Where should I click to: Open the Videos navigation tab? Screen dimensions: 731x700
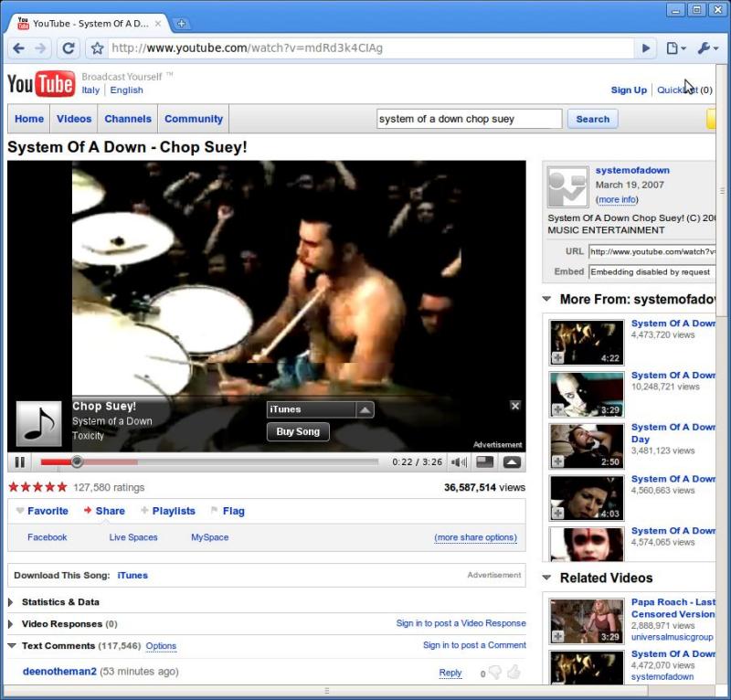(74, 119)
